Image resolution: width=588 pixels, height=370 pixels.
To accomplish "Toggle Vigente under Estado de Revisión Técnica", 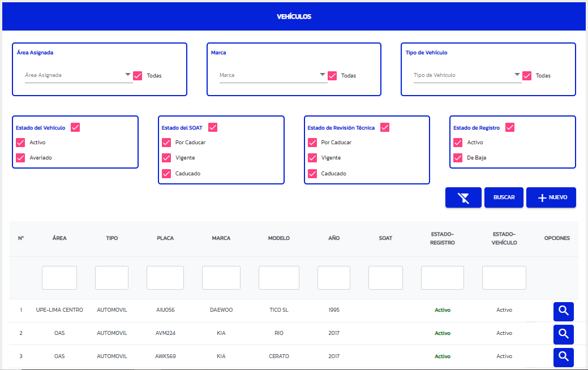I will pos(312,158).
